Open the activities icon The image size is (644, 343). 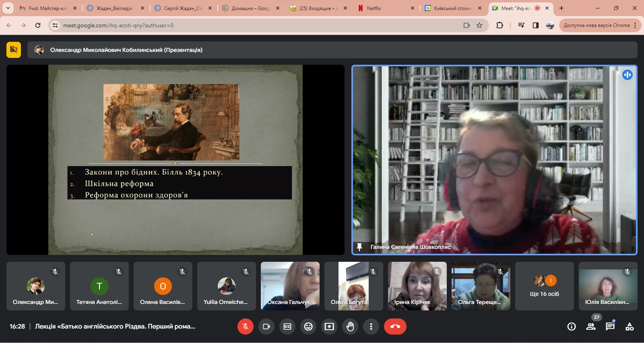[630, 327]
